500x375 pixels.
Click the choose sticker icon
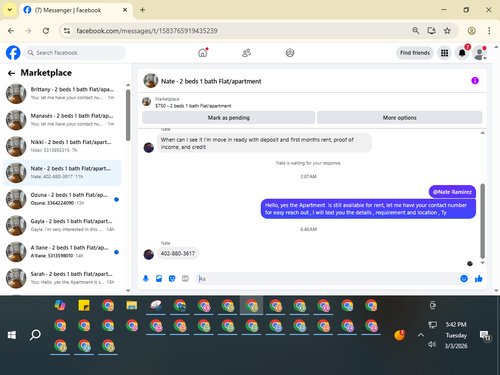pyautogui.click(x=172, y=279)
